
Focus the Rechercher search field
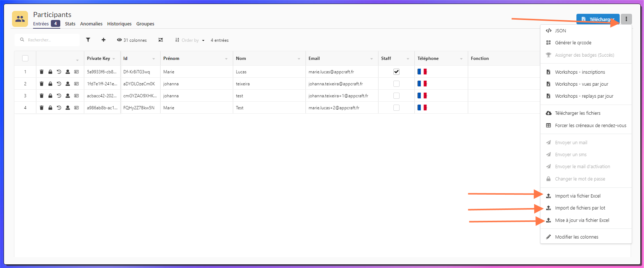tap(51, 40)
